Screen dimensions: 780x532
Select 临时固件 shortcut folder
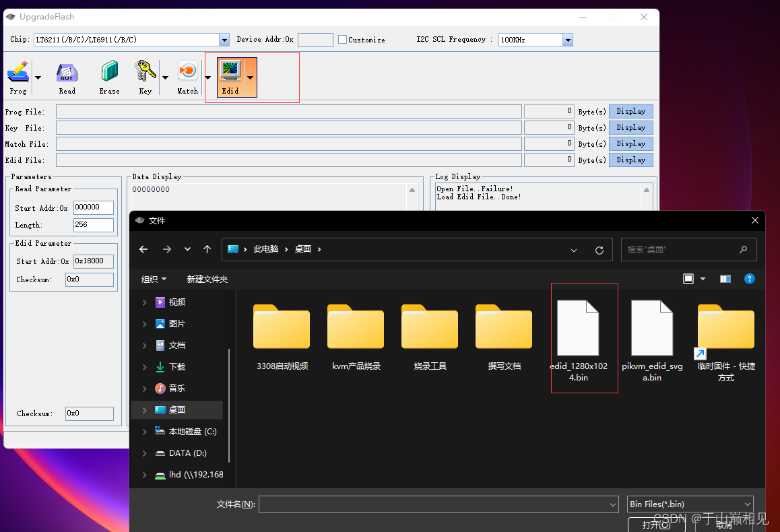[x=726, y=341]
